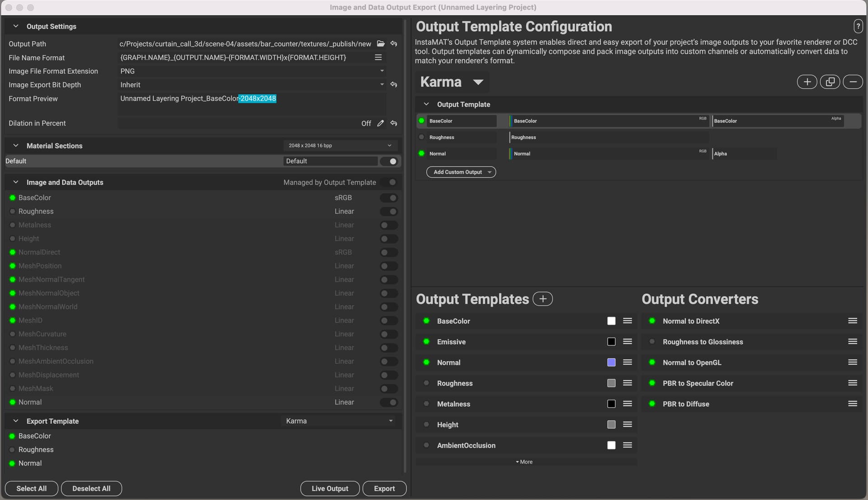
Task: Add a new template with the plus icon
Action: 807,82
